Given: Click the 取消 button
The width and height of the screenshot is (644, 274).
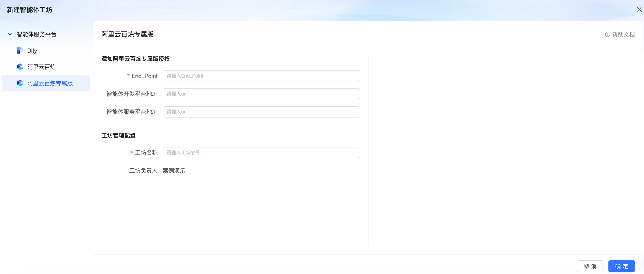Looking at the screenshot, I should 590,266.
